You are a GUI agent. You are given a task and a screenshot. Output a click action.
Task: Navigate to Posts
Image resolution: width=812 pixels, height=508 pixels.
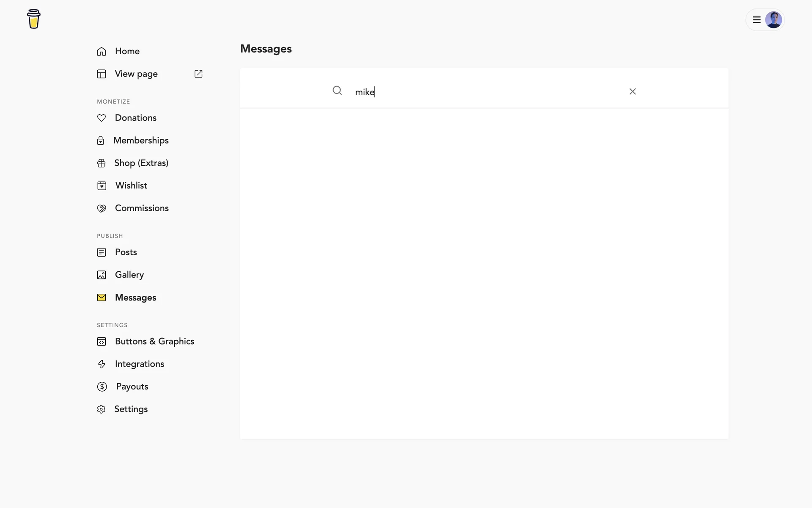coord(126,252)
